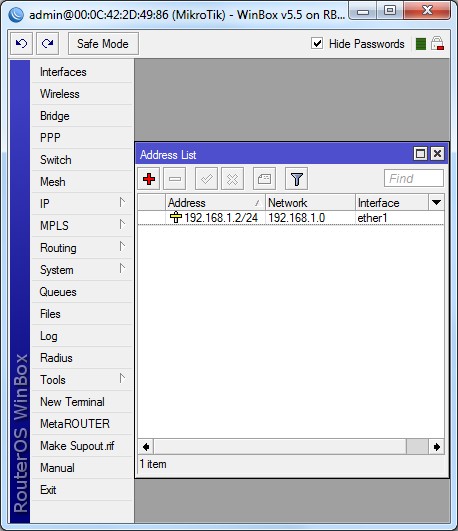This screenshot has height=531, width=458.
Task: Restore the WinBox window size
Action: [390, 11]
